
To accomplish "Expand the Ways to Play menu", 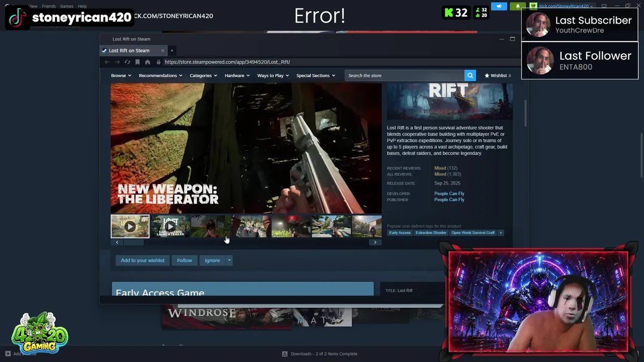I will 273,75.
